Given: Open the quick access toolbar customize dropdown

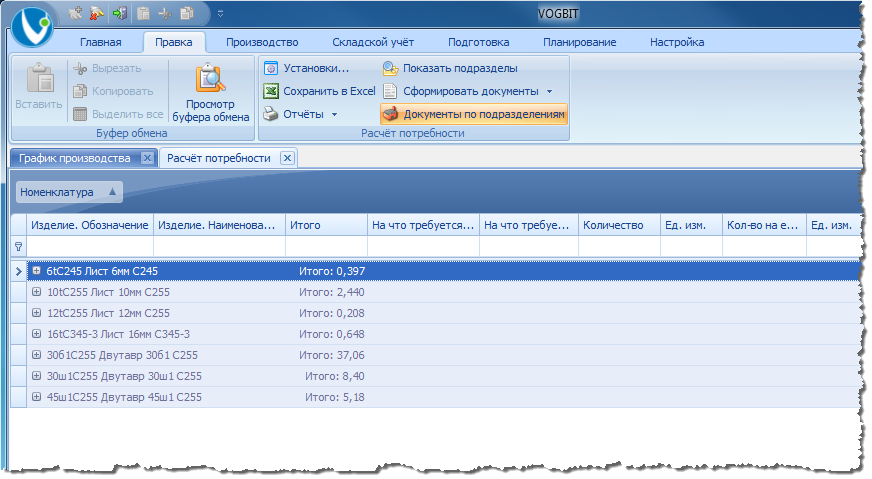Looking at the screenshot, I should point(220,14).
